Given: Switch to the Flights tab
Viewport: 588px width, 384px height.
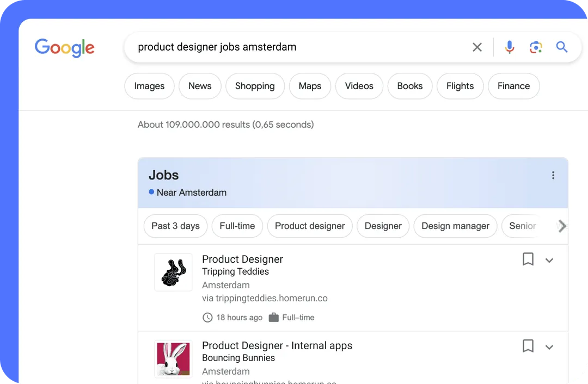Looking at the screenshot, I should 460,86.
